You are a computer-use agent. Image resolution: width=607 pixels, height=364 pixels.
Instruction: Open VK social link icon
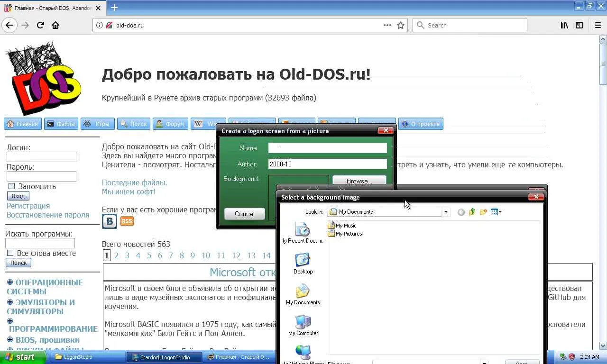110,221
